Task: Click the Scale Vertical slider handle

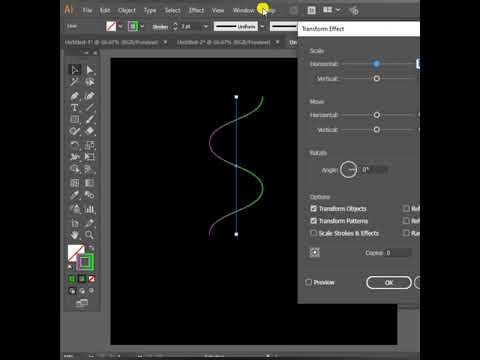Action: pyautogui.click(x=376, y=78)
